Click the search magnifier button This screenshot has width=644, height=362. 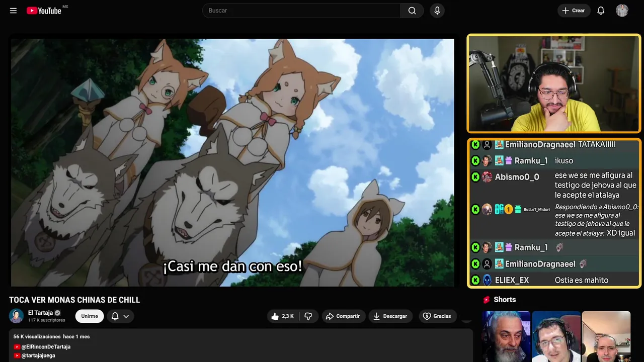412,11
